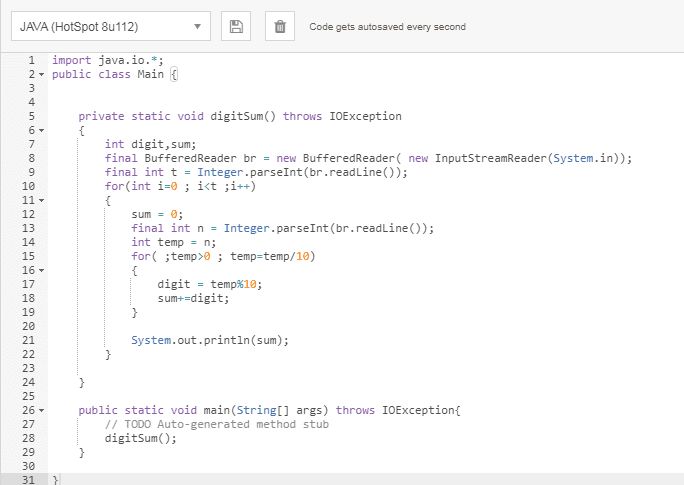Screen dimensions: 684x485
Task: Click the closing brace on line 31
Action: [x=55, y=480]
